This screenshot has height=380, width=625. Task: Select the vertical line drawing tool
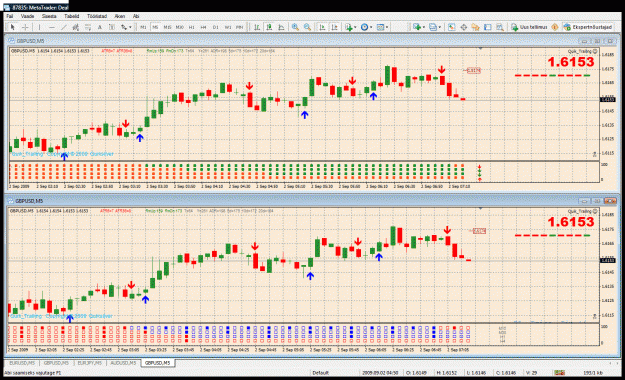click(x=39, y=27)
